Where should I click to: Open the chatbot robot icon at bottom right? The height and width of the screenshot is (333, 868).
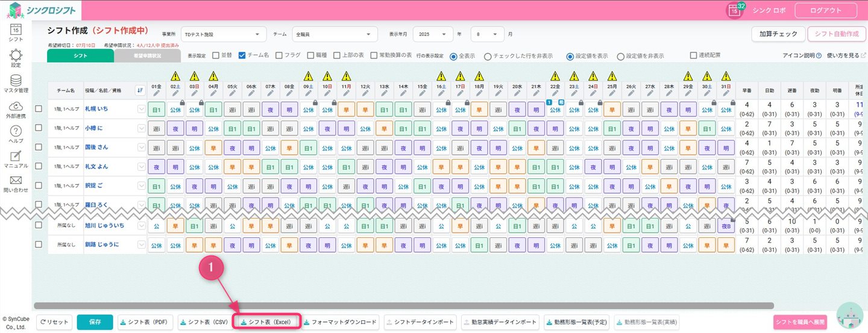pos(850,316)
